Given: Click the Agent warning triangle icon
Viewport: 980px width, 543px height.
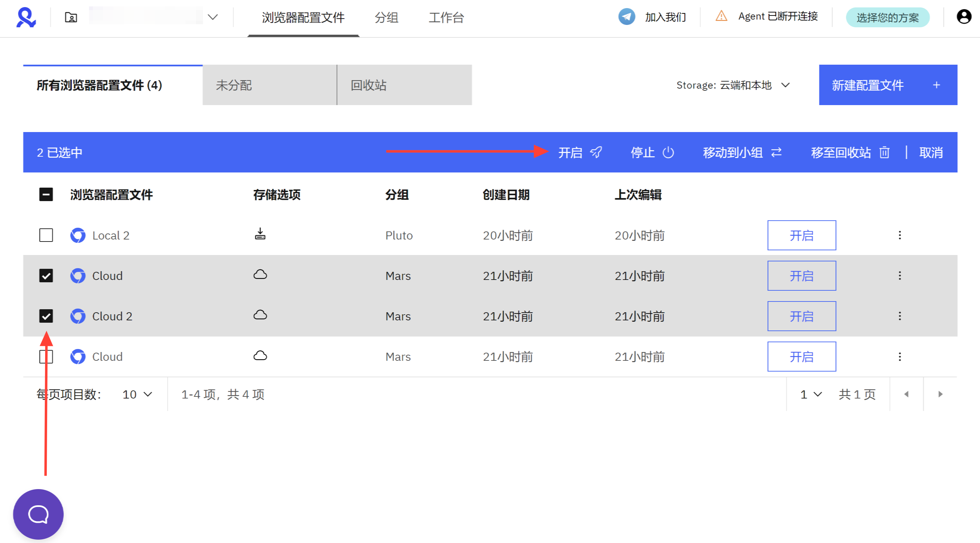Looking at the screenshot, I should 721,16.
